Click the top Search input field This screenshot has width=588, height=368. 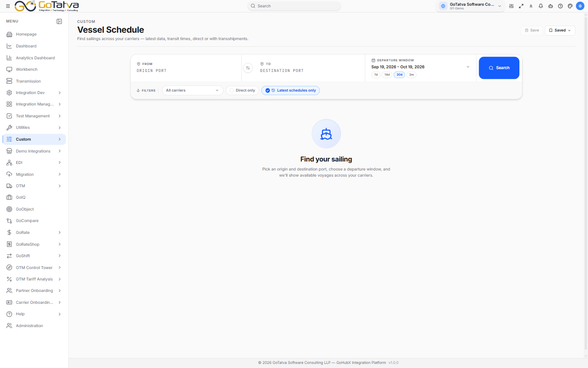(294, 6)
